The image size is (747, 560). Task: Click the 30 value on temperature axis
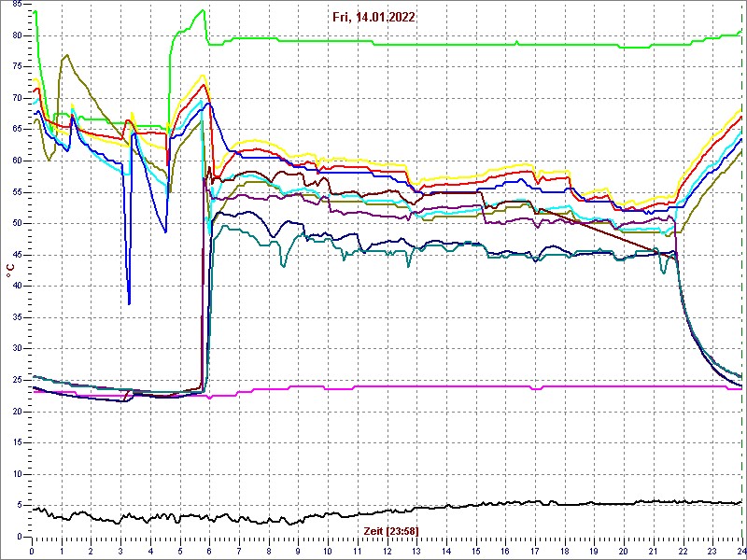18,348
